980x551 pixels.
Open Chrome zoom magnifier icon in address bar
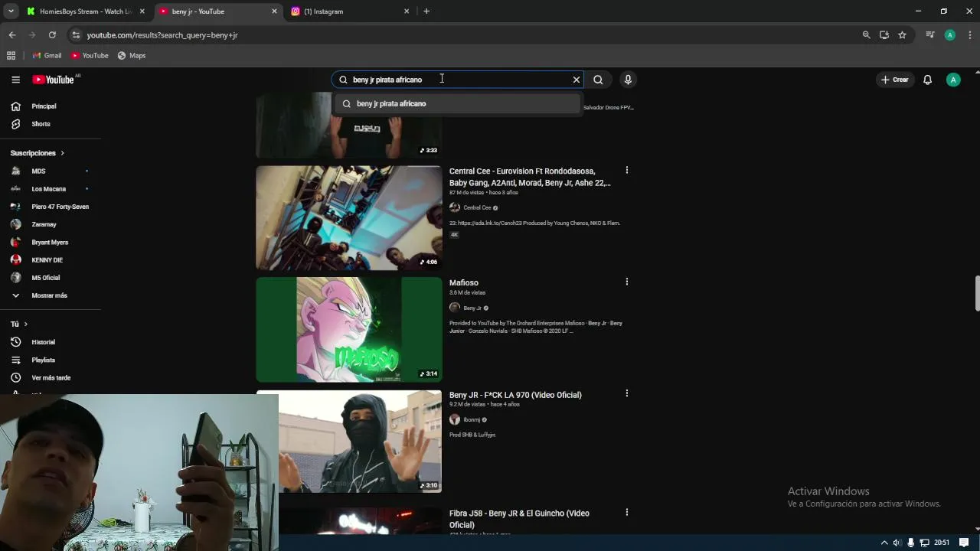pos(866,35)
